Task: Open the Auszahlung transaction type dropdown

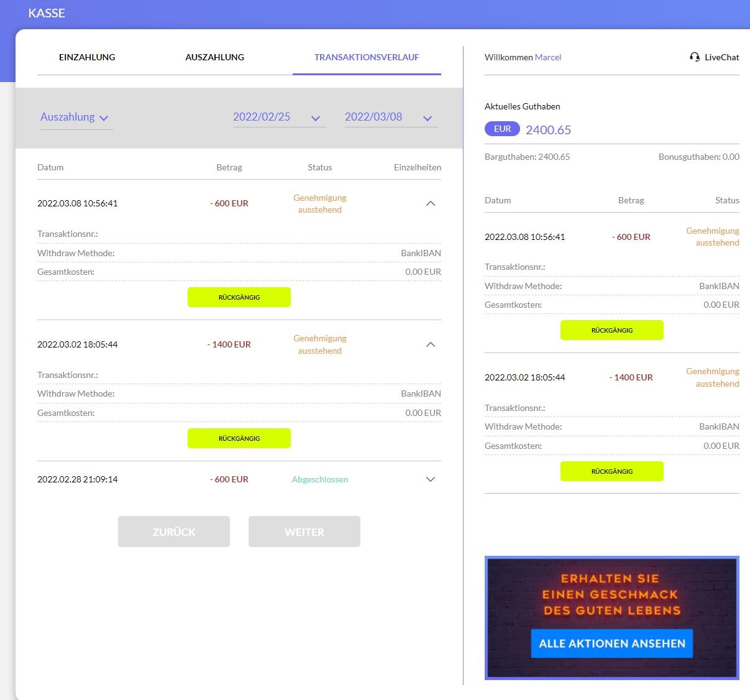Action: coord(75,117)
